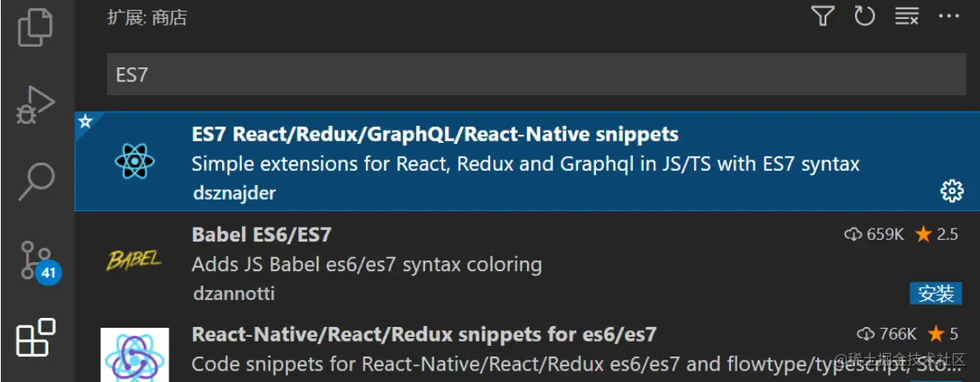Click the dzannotti publisher name

233,293
